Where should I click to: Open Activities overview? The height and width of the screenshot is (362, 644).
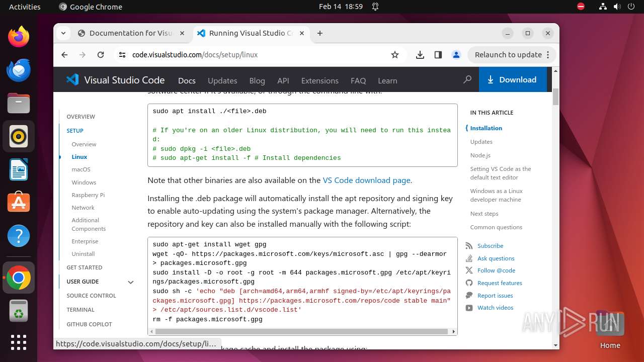click(x=25, y=7)
